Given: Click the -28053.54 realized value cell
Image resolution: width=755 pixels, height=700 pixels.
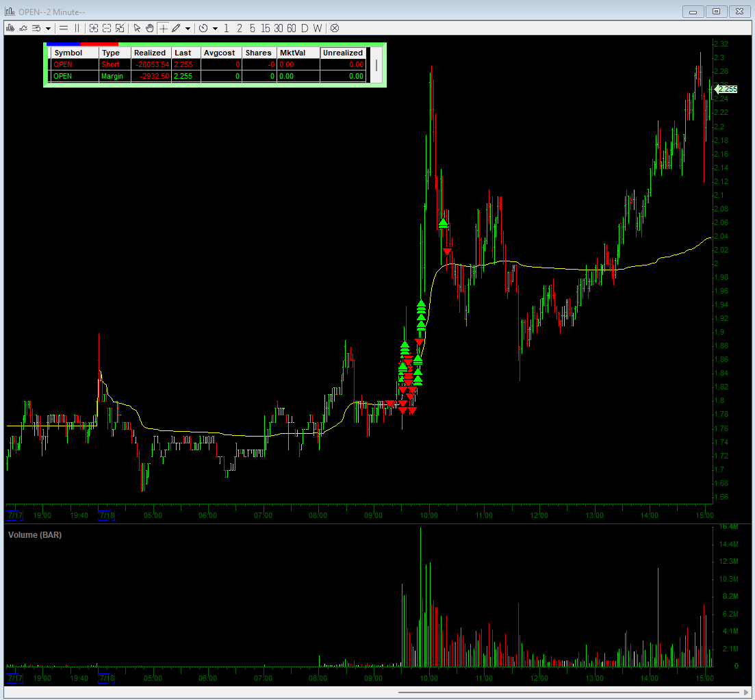Looking at the screenshot, I should (x=151, y=64).
